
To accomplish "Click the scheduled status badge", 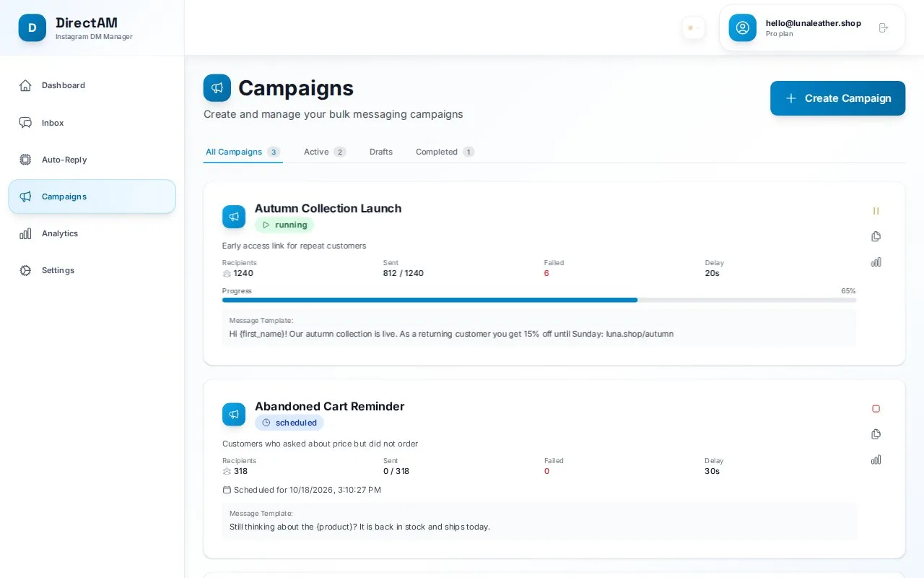I will pyautogui.click(x=289, y=423).
